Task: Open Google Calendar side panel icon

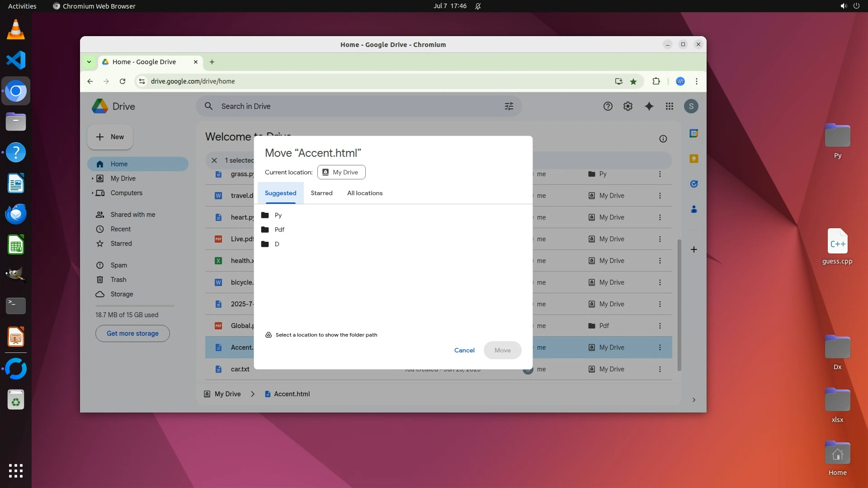Action: tap(693, 133)
